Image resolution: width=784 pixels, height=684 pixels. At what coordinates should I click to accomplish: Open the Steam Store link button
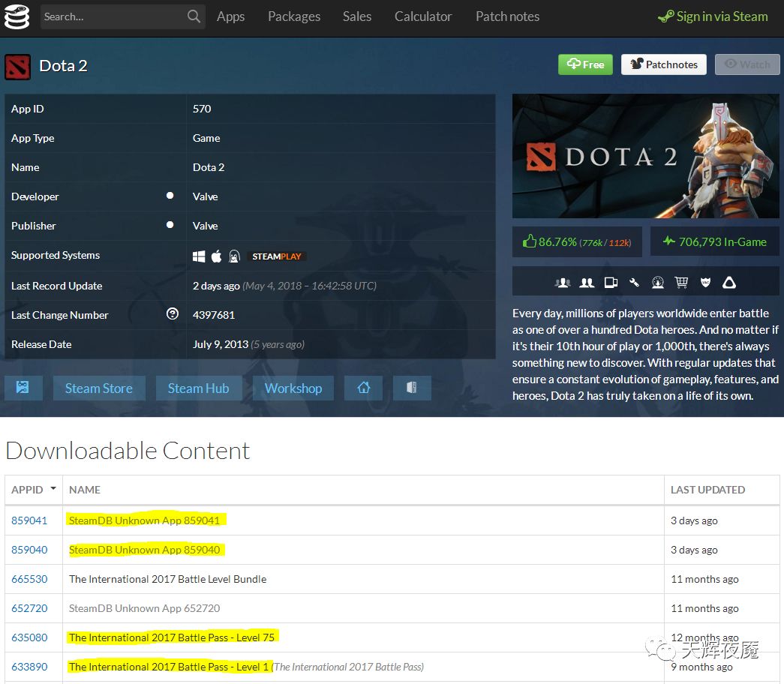pos(99,388)
